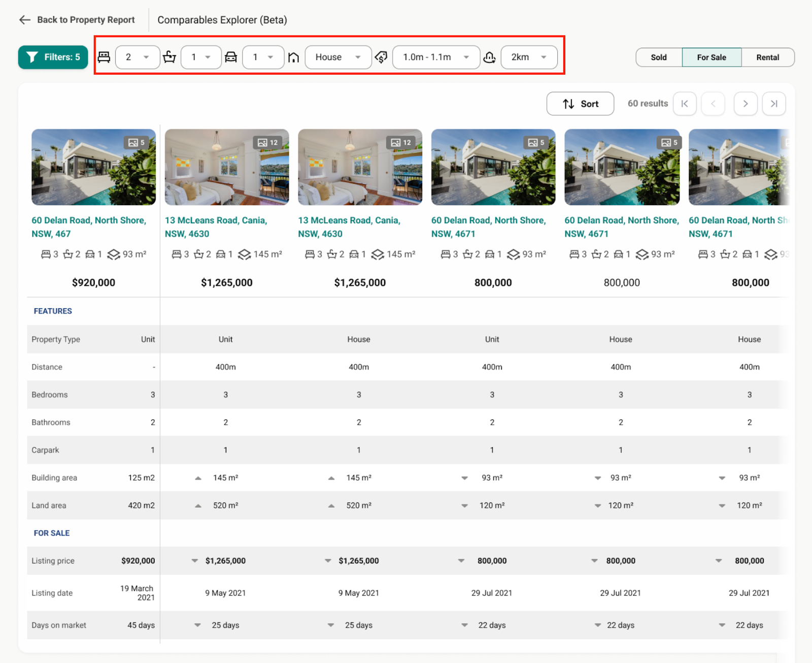Select the For Sale listings view
The image size is (812, 663).
712,57
